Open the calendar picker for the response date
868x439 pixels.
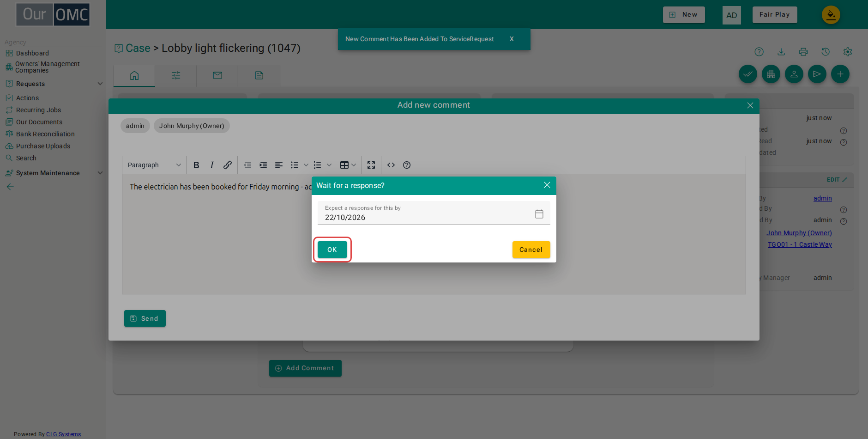point(539,214)
